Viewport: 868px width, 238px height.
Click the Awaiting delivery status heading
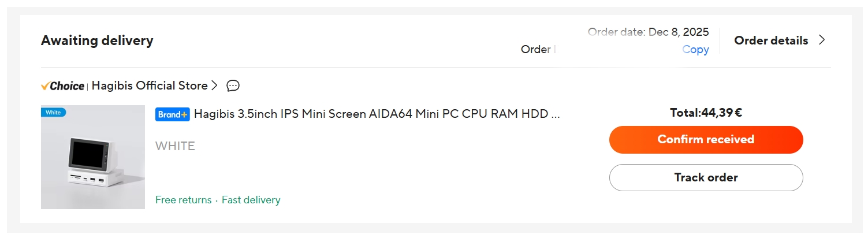[97, 40]
